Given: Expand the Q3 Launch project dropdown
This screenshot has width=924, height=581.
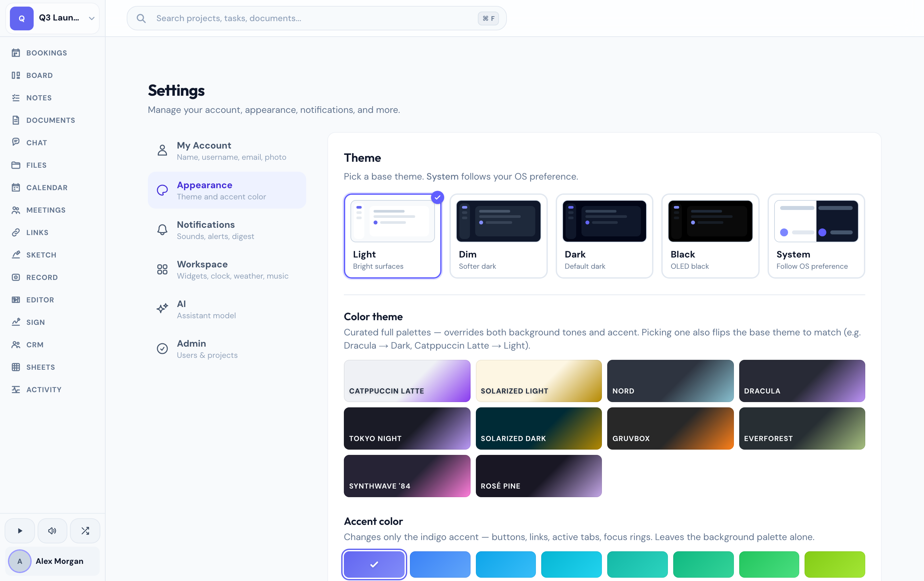Looking at the screenshot, I should [52, 18].
